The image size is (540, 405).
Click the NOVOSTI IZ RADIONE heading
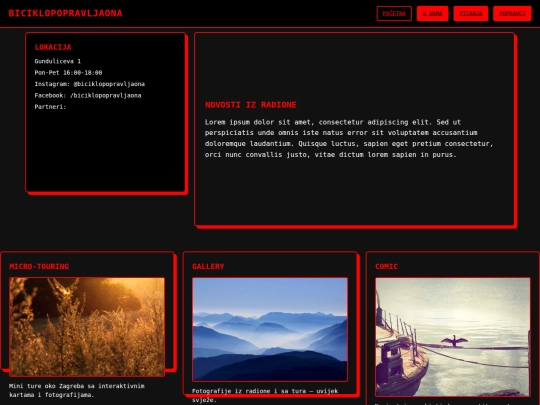coord(250,105)
